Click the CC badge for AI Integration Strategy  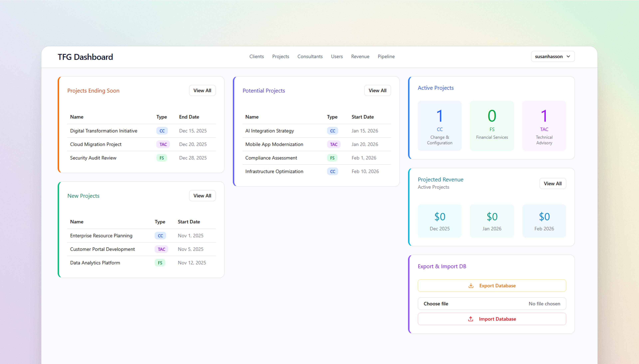click(x=332, y=130)
